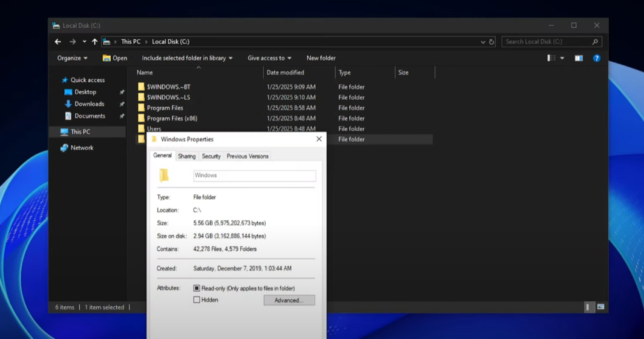This screenshot has height=339, width=644.
Task: Select the $WINDOWS.~BT folder
Action: (168, 87)
